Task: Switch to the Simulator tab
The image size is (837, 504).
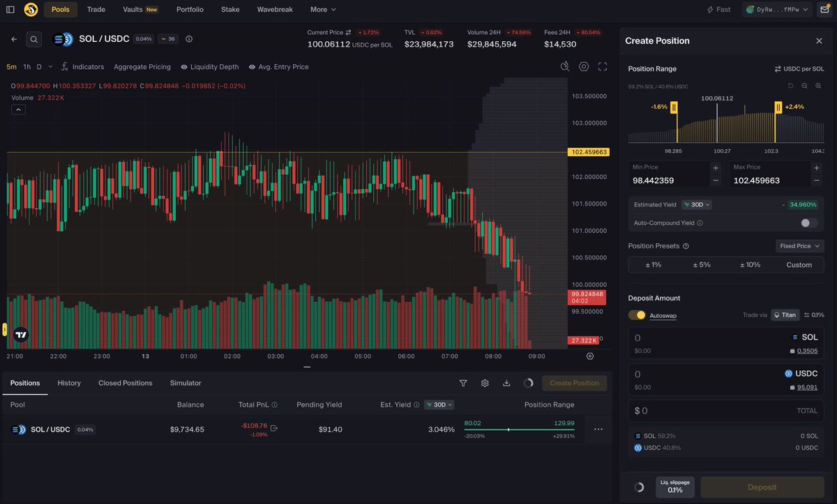Action: [x=186, y=383]
